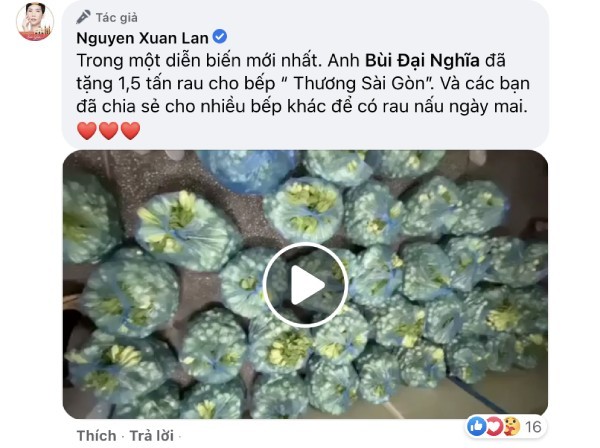Image resolution: width=600 pixels, height=448 pixels.
Task: Open the video thumbnail of green bags
Action: pos(305,284)
